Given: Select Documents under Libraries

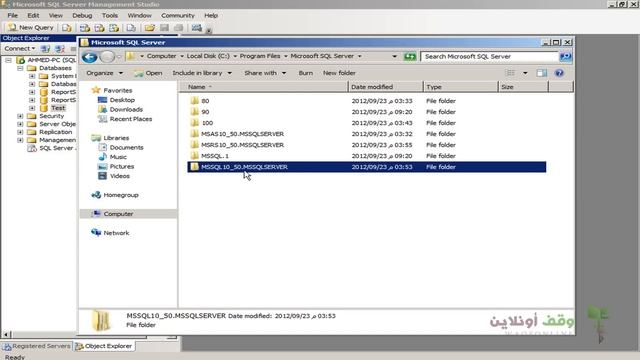Looking at the screenshot, I should pyautogui.click(x=126, y=147).
